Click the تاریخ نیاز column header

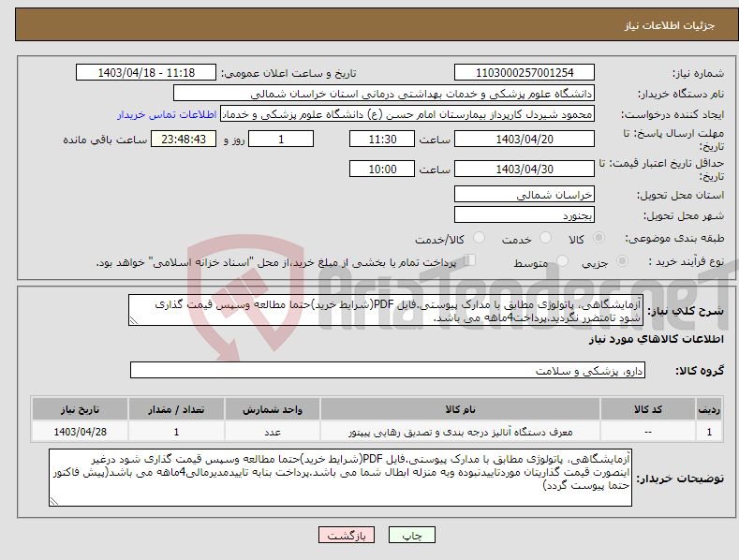coord(81,409)
